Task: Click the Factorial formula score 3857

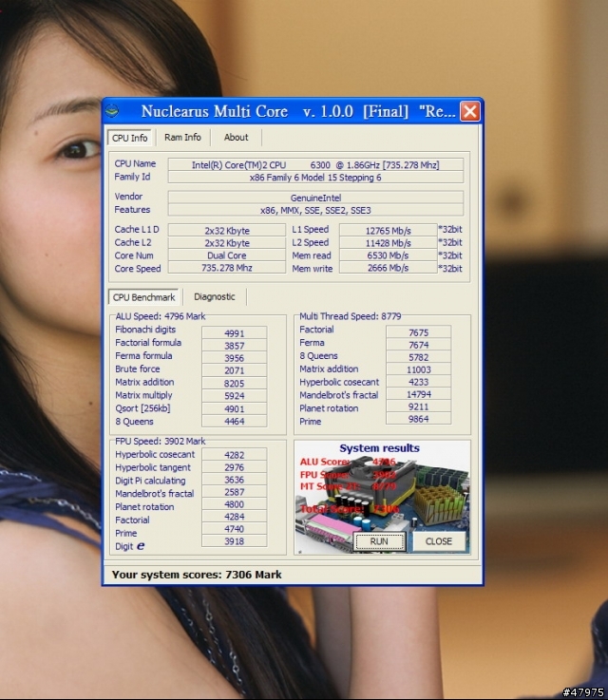Action: click(235, 346)
